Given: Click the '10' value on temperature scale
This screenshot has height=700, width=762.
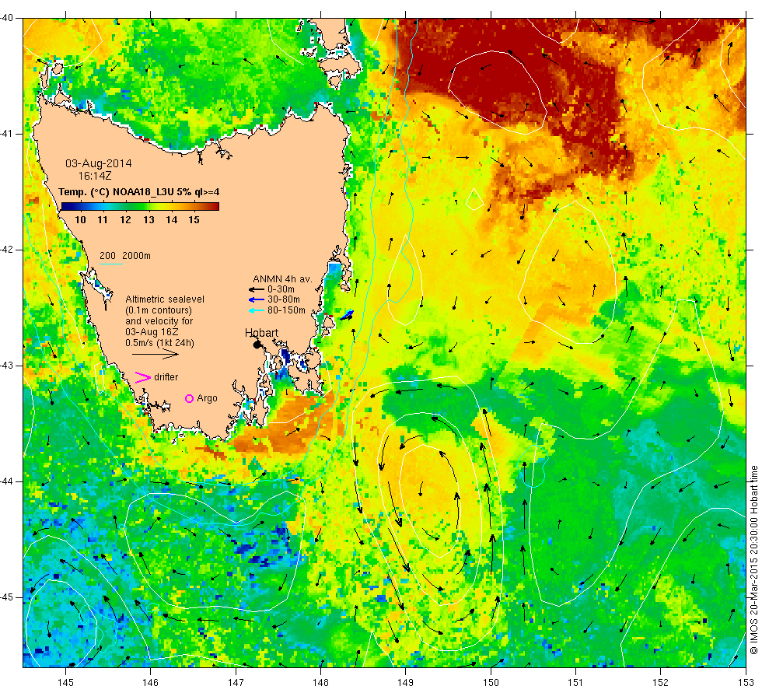Looking at the screenshot, I should [80, 219].
